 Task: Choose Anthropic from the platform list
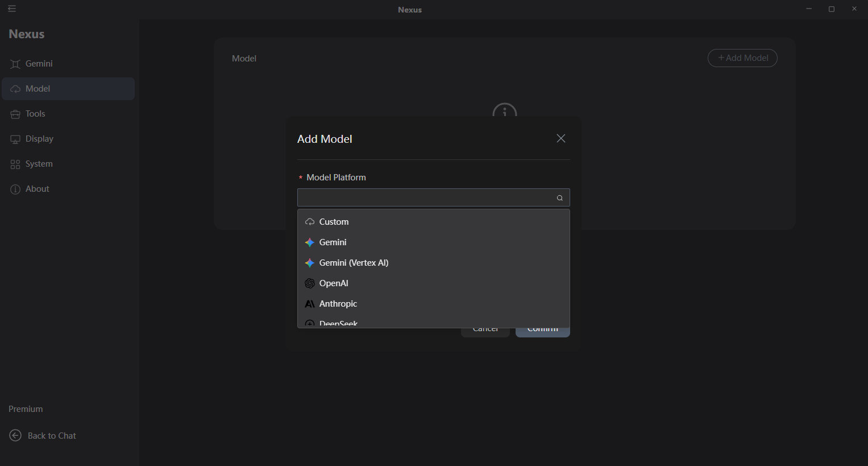tap(338, 303)
